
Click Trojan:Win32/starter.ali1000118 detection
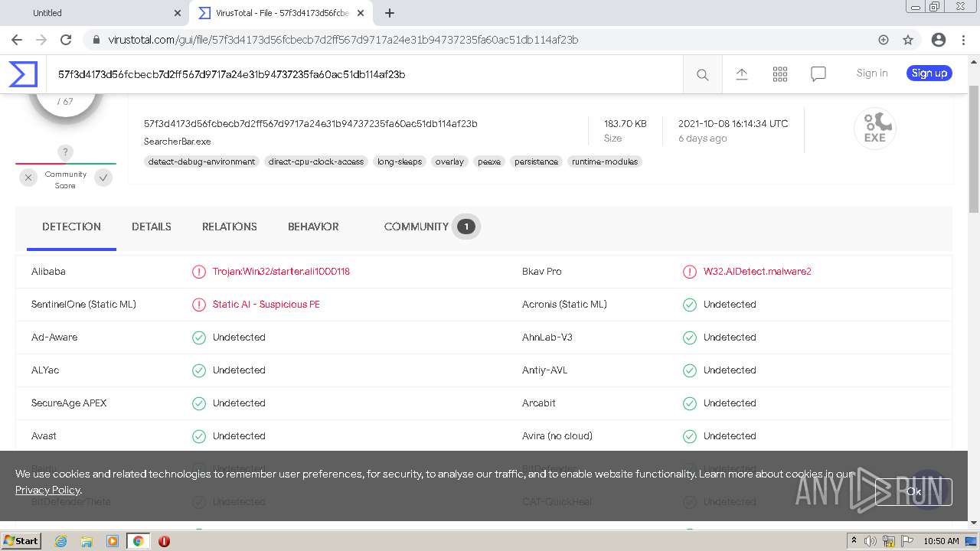coord(281,272)
